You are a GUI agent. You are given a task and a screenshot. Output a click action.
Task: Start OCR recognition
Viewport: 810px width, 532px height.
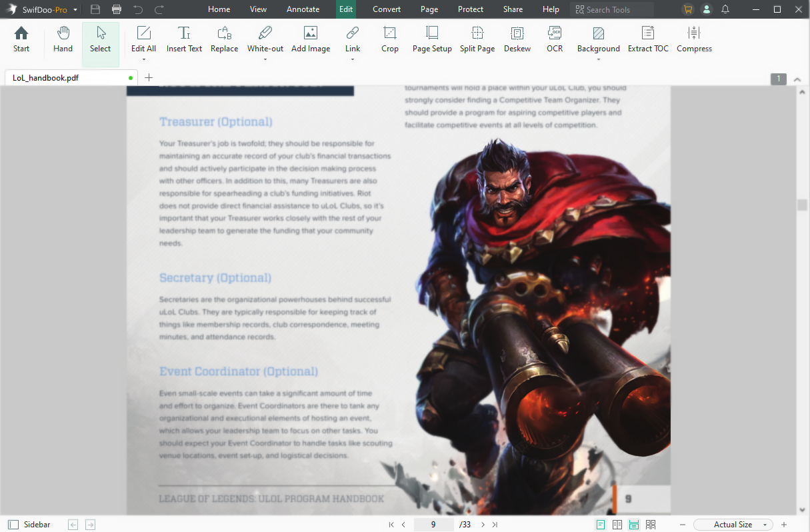[x=555, y=39]
